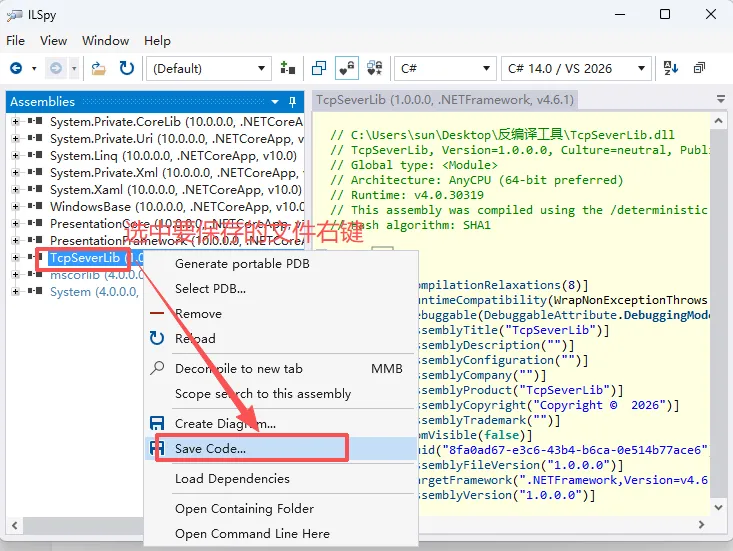
Task: Select the mscorlib assembly
Action: [96, 274]
